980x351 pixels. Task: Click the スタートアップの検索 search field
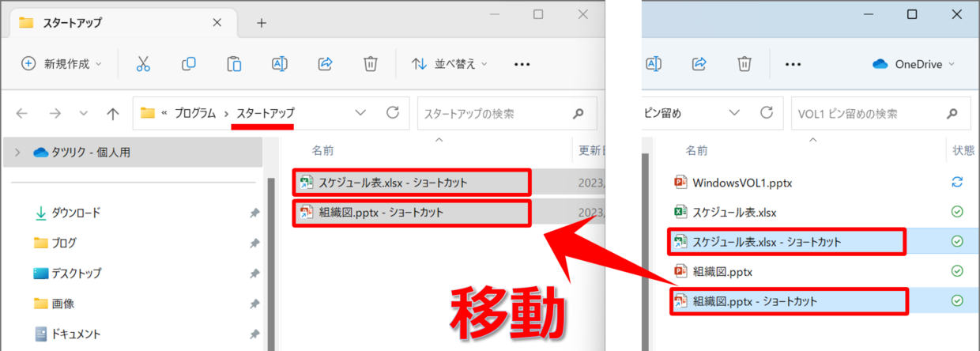click(494, 113)
